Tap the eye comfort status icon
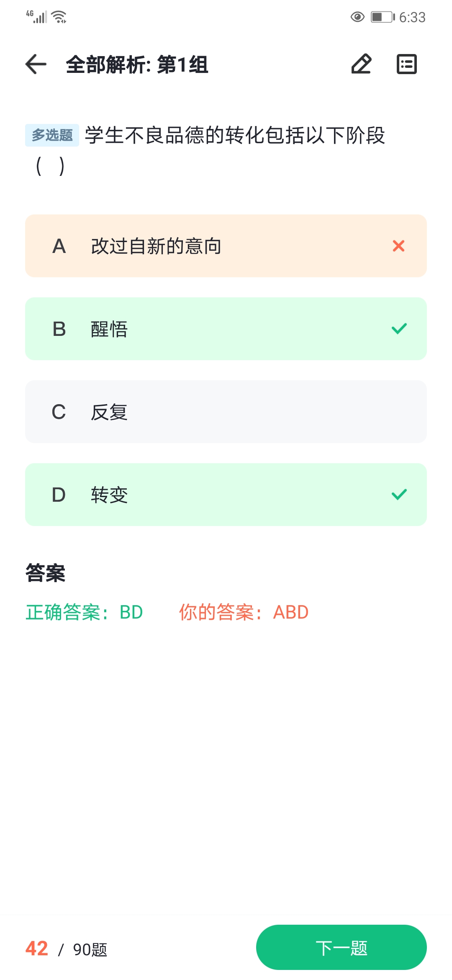The width and height of the screenshot is (452, 980). 357,17
